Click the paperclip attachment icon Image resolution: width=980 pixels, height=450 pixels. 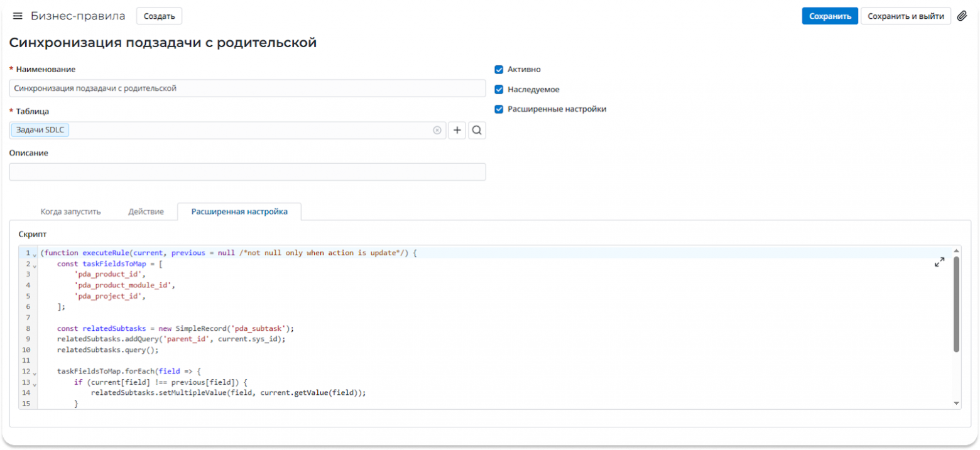(962, 16)
